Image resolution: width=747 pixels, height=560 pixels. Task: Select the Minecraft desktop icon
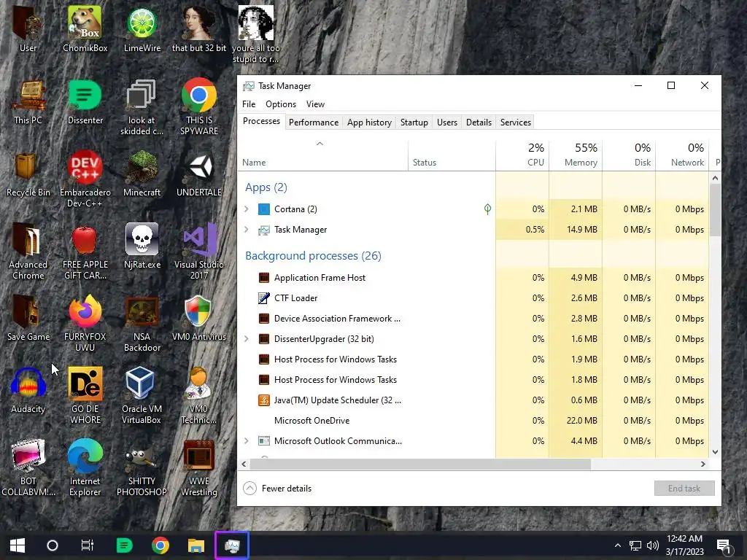tap(142, 174)
